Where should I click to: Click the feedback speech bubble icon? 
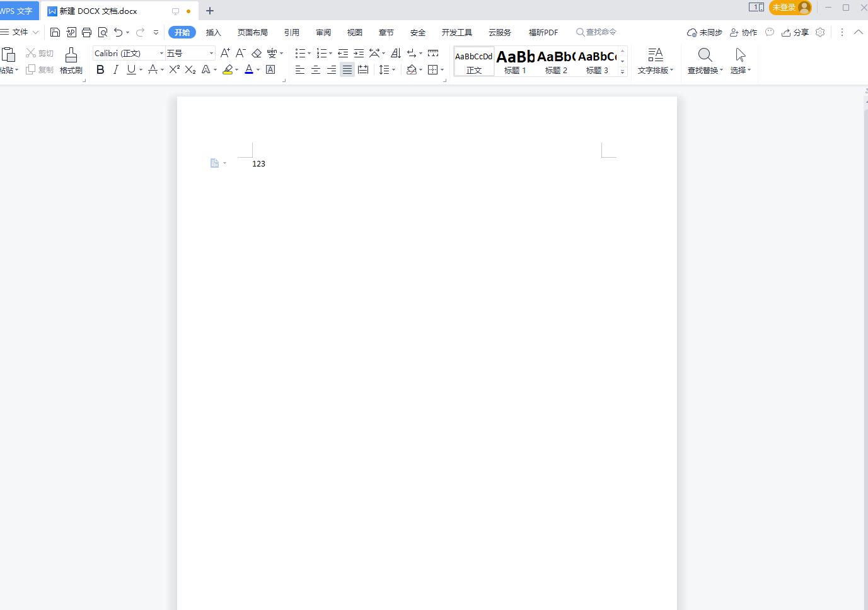tap(770, 32)
